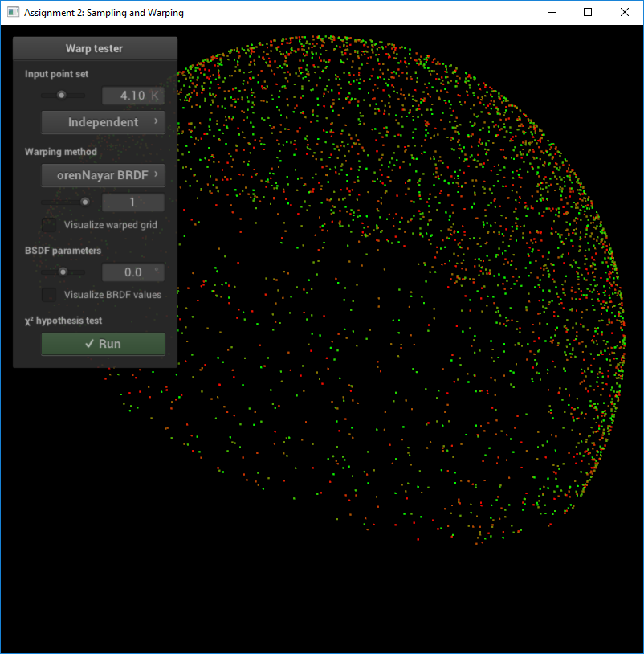Maximize the Assignment 2 window
Screen dimensions: 644x654
tap(588, 13)
